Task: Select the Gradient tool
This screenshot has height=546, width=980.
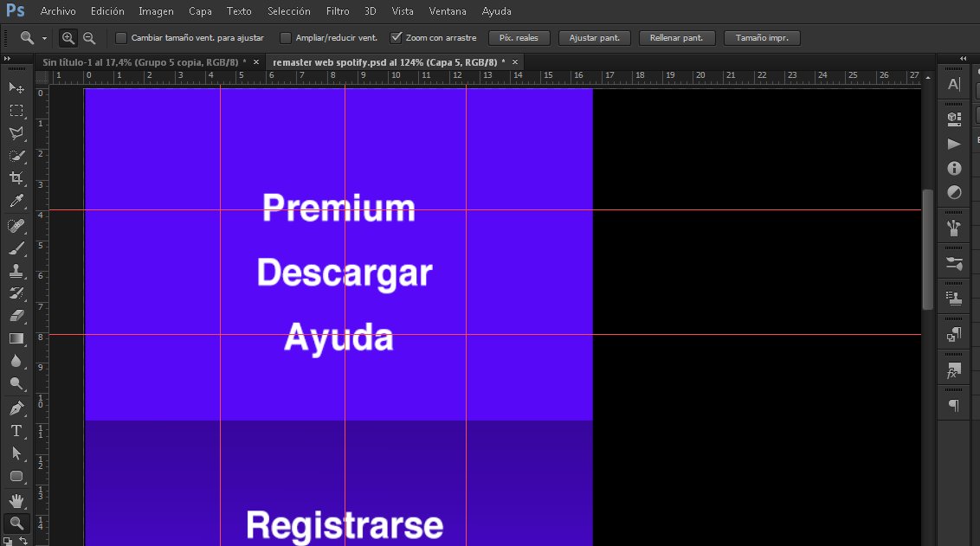Action: 16,338
